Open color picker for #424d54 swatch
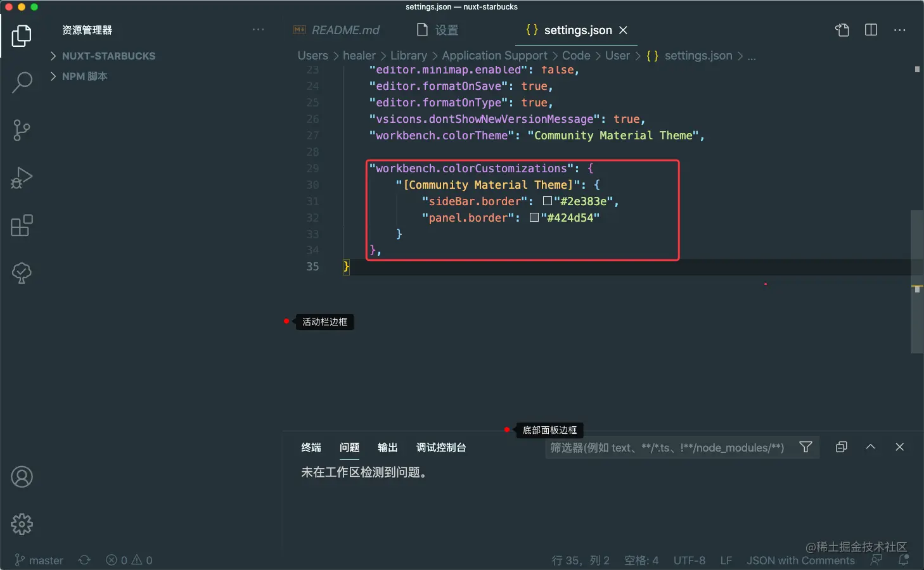Screen dimensions: 924x570 534,217
